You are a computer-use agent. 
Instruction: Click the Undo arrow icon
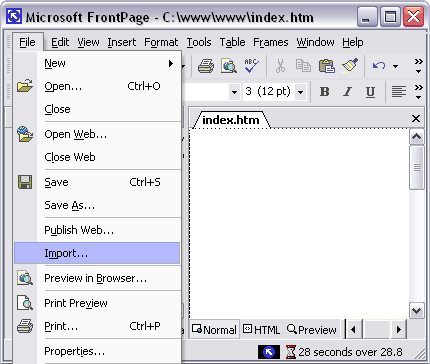click(379, 66)
